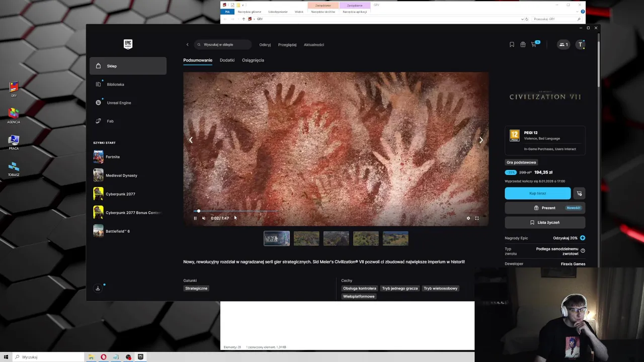Screen dimensions: 644x362
Task: Open File Explorer from taskbar
Action: click(91, 357)
